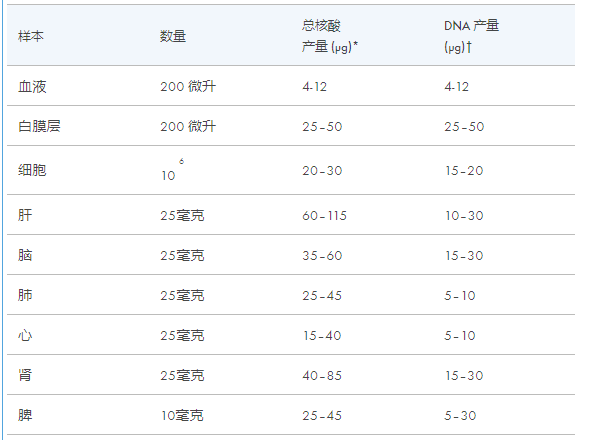Click the 脑 row label
Image resolution: width=609 pixels, height=440 pixels.
tap(25, 255)
